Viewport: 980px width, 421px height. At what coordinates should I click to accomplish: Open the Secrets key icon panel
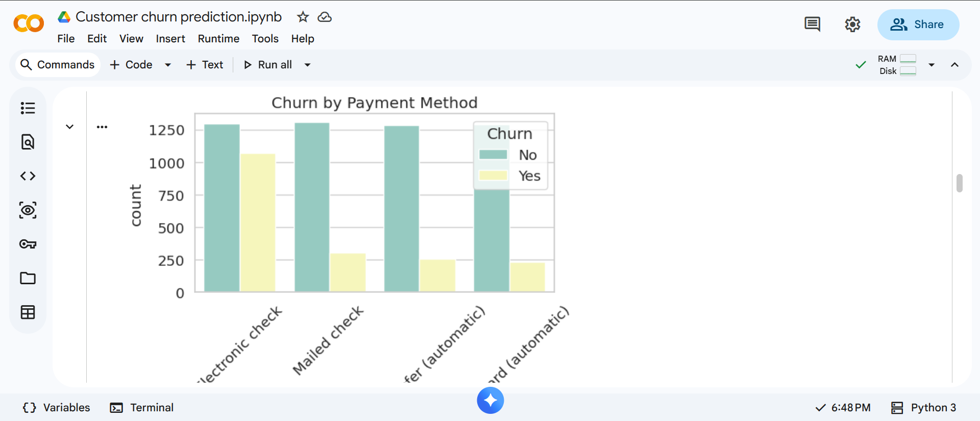point(28,244)
